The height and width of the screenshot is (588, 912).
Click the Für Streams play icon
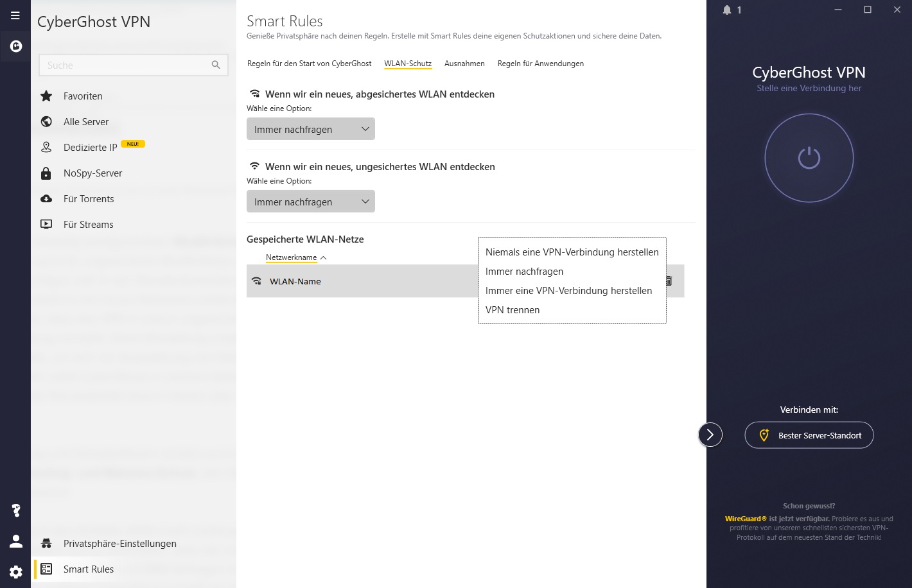point(46,225)
